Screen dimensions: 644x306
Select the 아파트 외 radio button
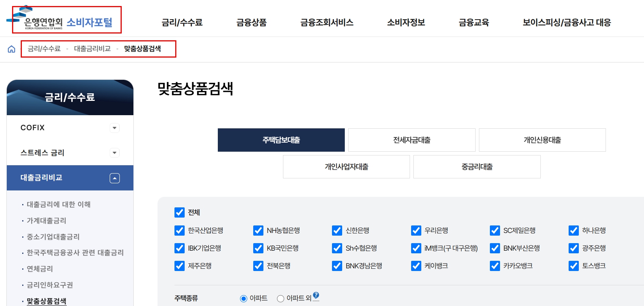280,298
